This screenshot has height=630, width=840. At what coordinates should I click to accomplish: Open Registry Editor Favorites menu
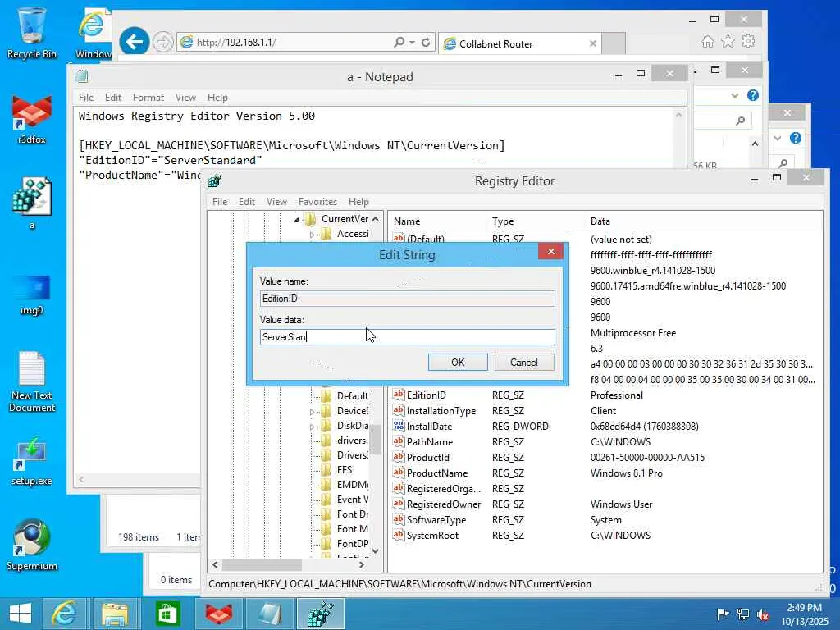317,202
